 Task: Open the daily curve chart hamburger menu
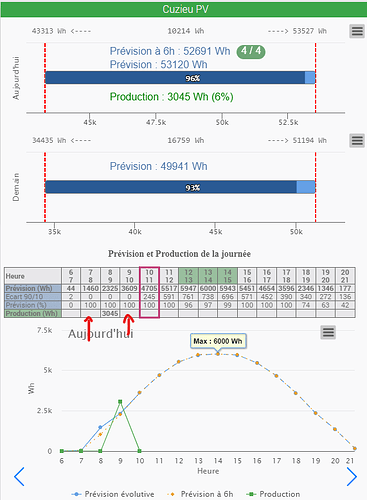(328, 332)
